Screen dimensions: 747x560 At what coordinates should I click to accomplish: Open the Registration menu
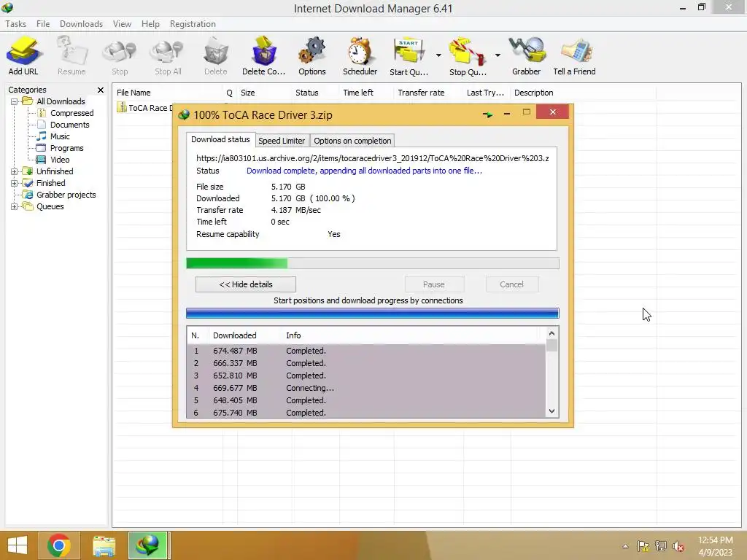click(193, 24)
